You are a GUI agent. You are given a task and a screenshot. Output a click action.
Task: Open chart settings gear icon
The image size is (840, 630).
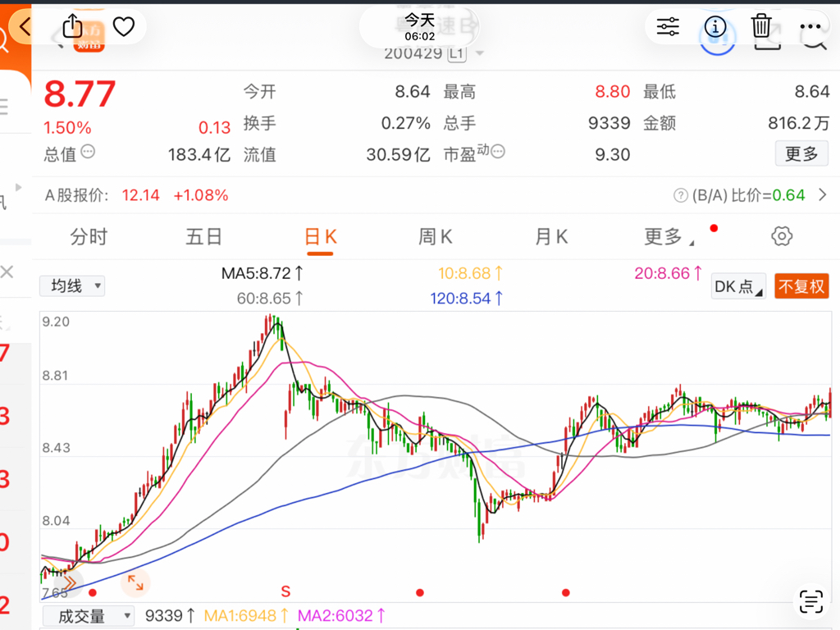pos(782,237)
